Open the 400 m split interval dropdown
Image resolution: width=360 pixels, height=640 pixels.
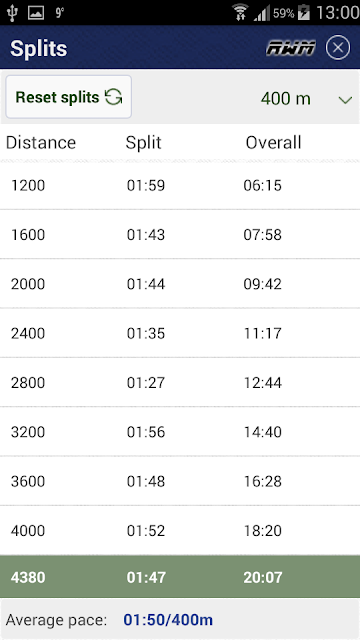click(306, 99)
